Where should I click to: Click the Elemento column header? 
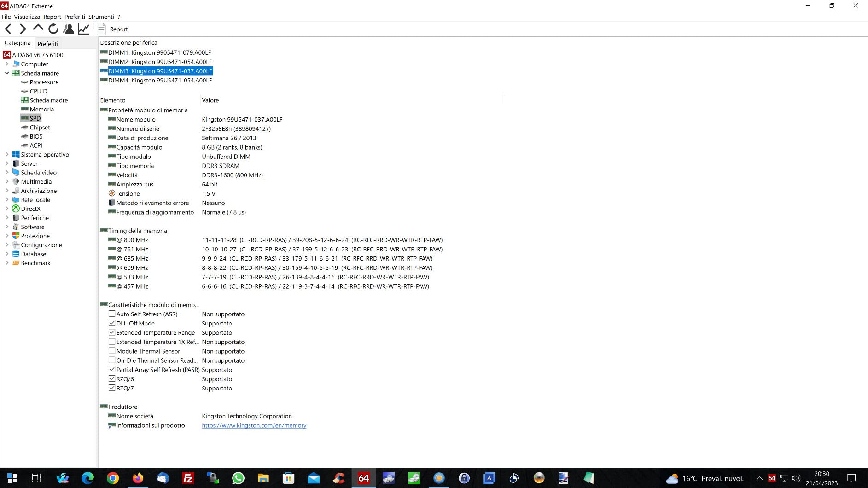click(x=113, y=100)
